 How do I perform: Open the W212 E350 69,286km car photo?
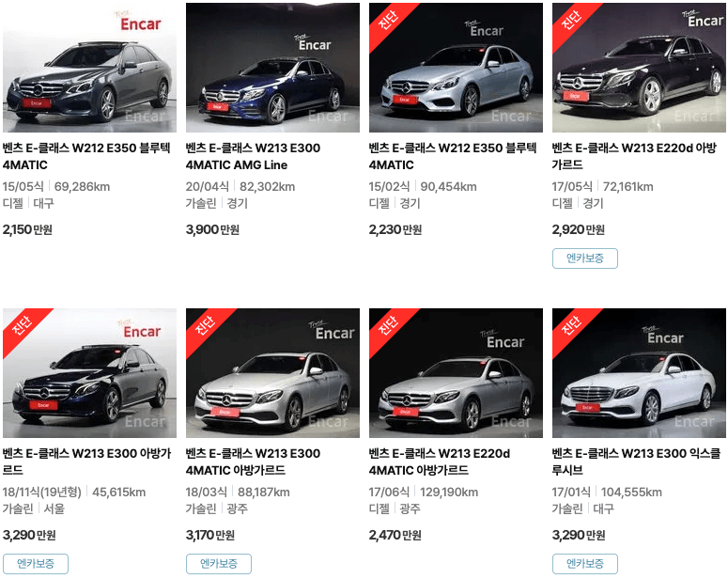[x=89, y=68]
